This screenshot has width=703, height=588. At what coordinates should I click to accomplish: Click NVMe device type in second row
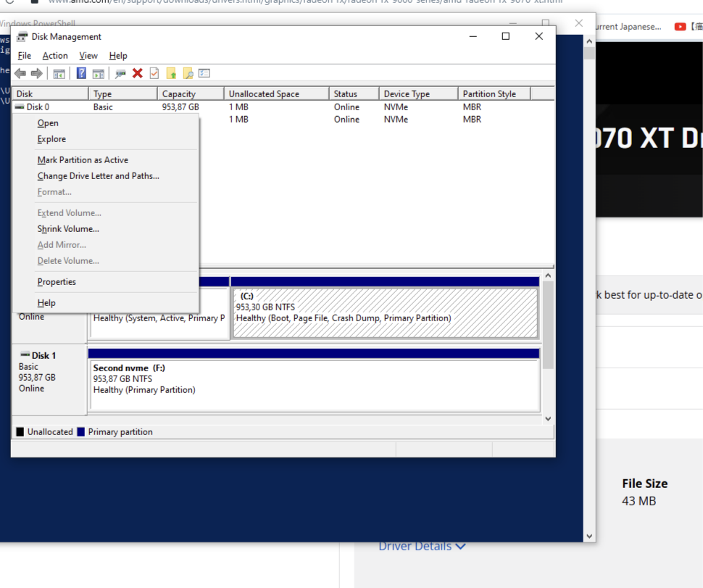click(396, 120)
